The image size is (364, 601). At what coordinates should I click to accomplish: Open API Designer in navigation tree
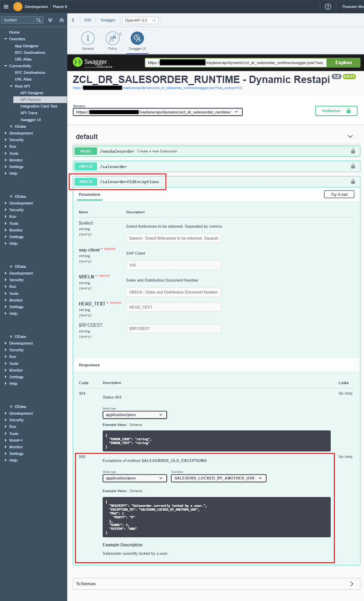32,93
